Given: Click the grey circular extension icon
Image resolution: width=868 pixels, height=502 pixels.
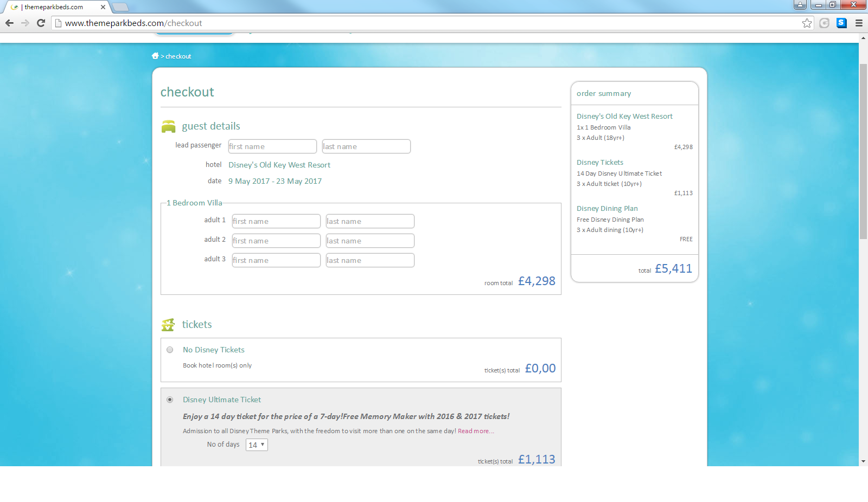Looking at the screenshot, I should tap(825, 23).
